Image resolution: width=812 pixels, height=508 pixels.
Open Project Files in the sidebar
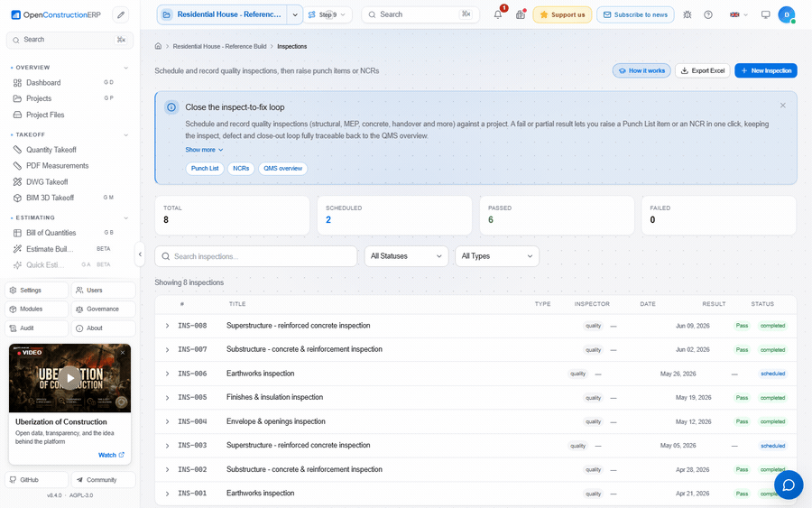69,115
